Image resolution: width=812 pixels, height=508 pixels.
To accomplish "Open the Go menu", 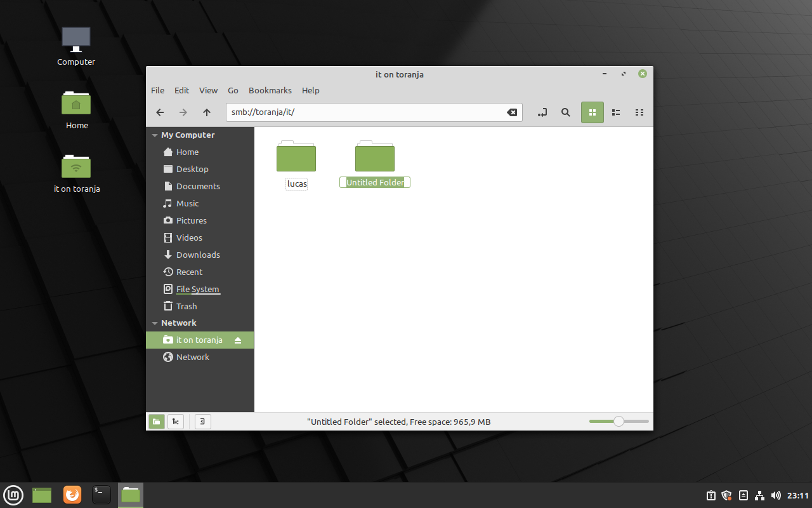I will coord(233,90).
